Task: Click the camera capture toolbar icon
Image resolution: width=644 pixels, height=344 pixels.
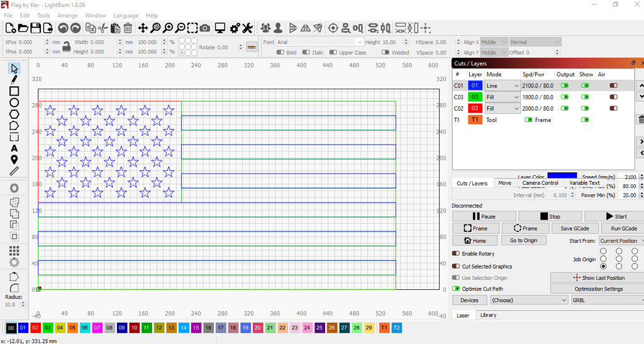Action: pyautogui.click(x=205, y=28)
